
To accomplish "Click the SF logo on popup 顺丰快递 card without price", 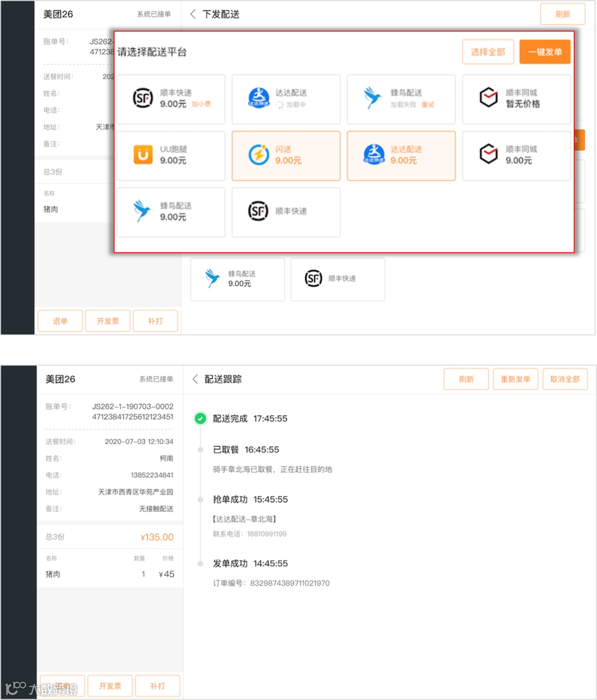I will click(x=258, y=211).
